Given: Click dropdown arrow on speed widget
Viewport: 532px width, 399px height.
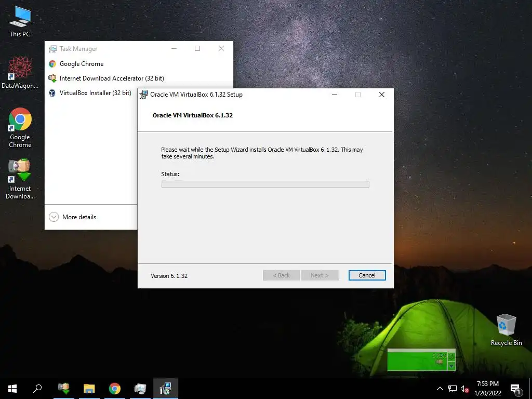Looking at the screenshot, I should click(451, 366).
